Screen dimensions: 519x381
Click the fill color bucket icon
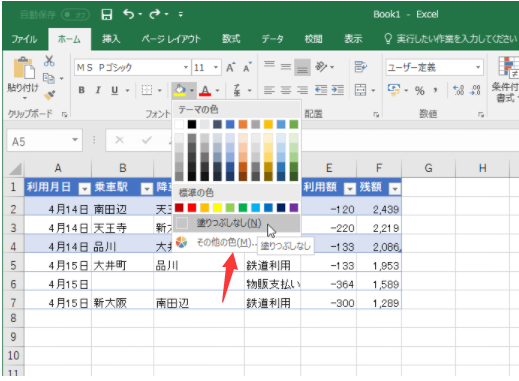point(180,90)
